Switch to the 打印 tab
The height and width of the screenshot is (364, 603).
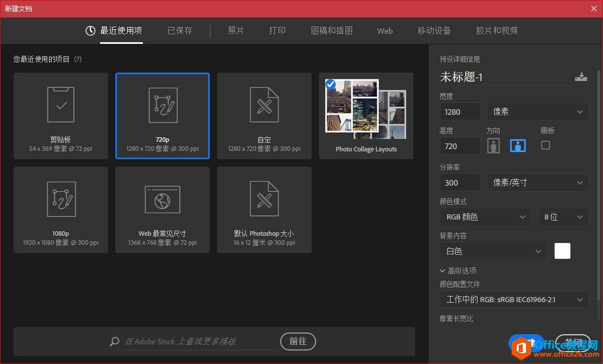point(277,31)
